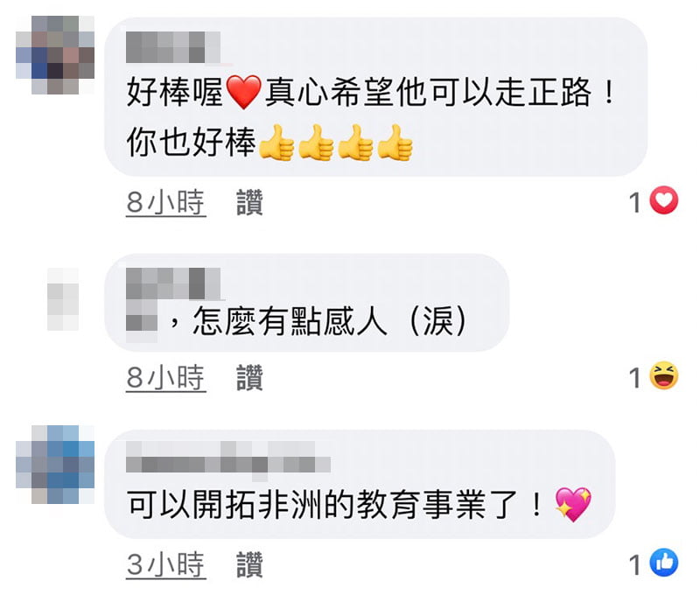Click the red heart reaction on first comment
Image resolution: width=700 pixels, height=595 pixels.
pyautogui.click(x=664, y=200)
